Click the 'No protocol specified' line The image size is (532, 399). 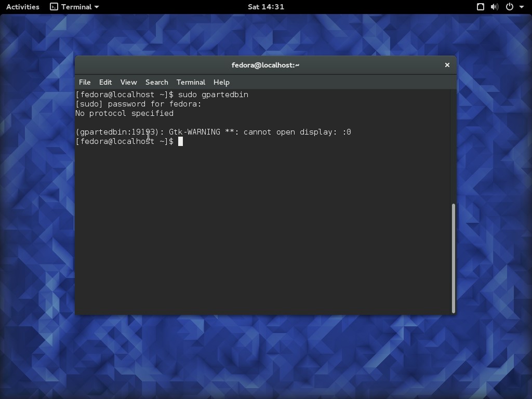pos(125,113)
